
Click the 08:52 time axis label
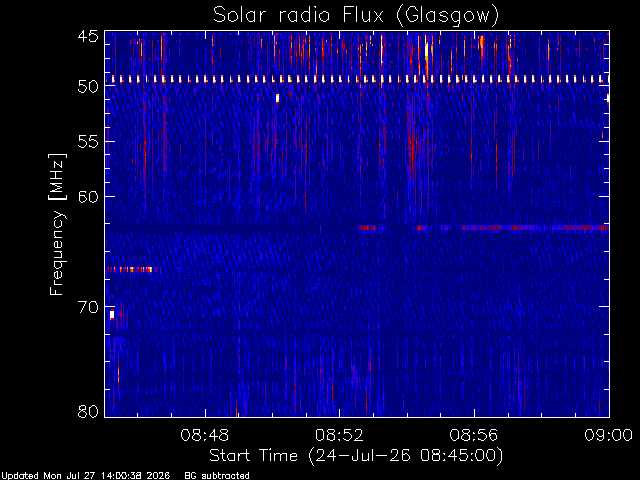[x=339, y=436]
